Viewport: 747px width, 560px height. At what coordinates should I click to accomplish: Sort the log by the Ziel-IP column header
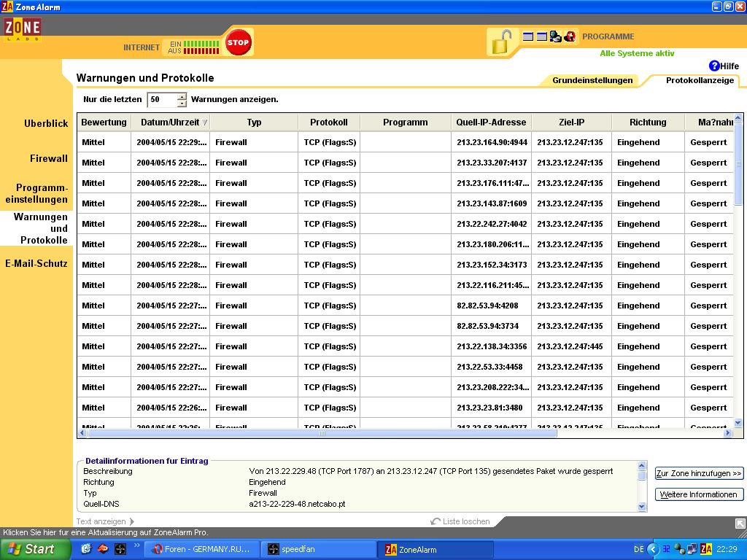571,122
